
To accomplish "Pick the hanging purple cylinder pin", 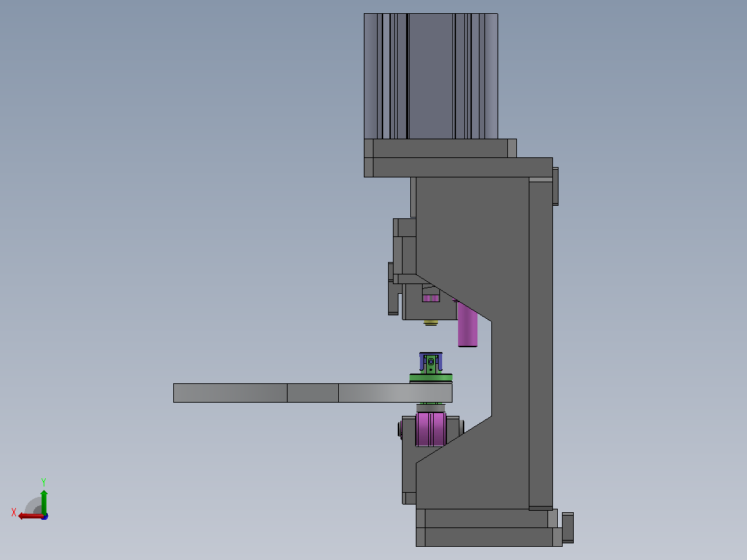I will point(467,324).
